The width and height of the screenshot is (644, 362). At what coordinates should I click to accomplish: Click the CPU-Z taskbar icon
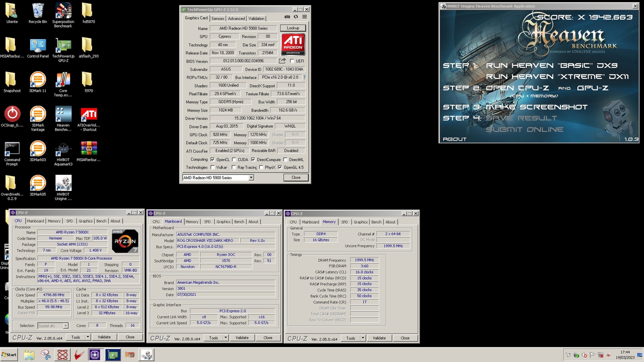tap(95, 355)
